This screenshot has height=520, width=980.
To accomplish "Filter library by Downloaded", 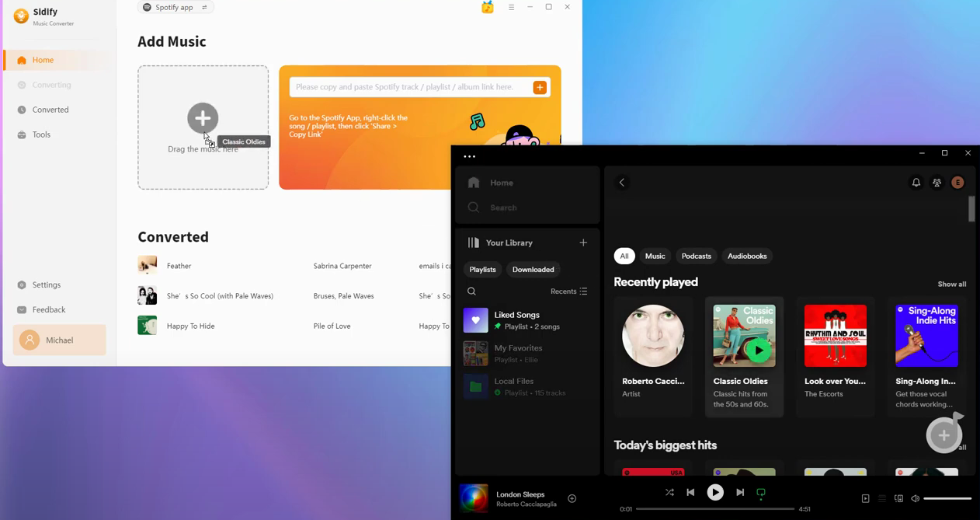I will [533, 270].
